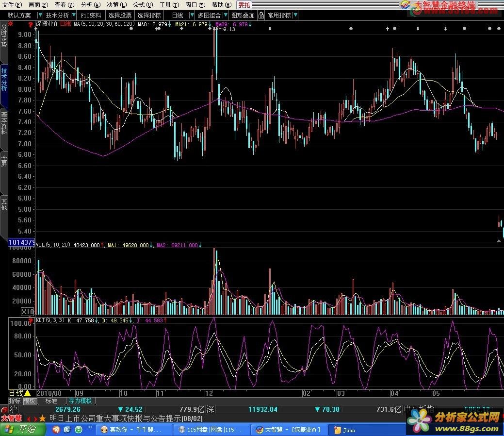504x436 pixels.
Task: Click the 默认方案 toolbar button
Action: 19,15
